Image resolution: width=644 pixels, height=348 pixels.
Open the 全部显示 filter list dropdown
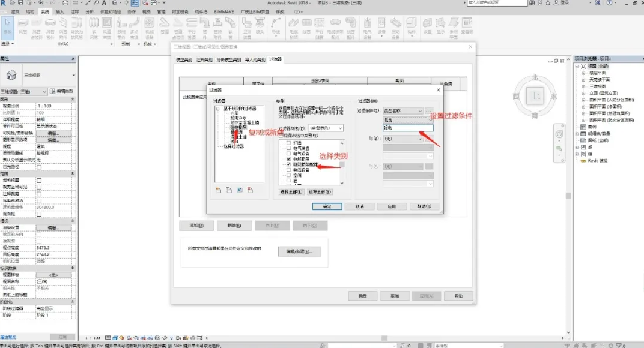[326, 128]
